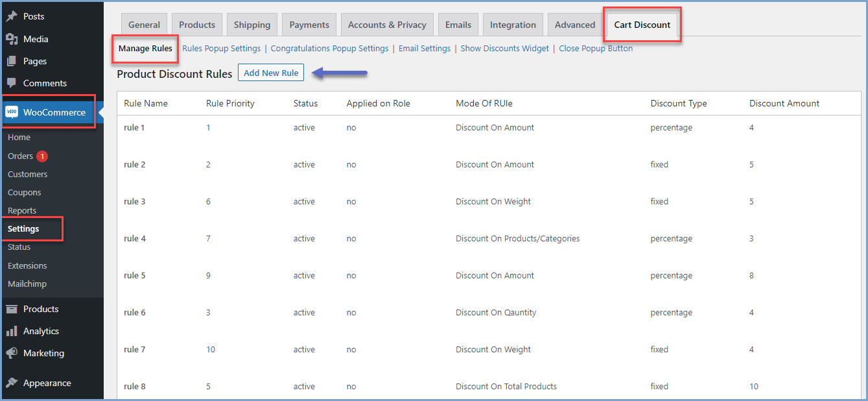Click the WooCommerce logo icon
868x401 pixels.
(x=12, y=112)
